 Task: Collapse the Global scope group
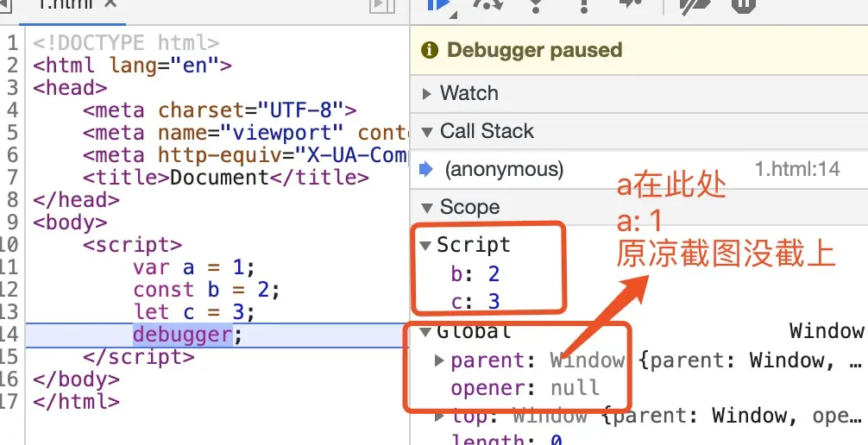coord(425,331)
